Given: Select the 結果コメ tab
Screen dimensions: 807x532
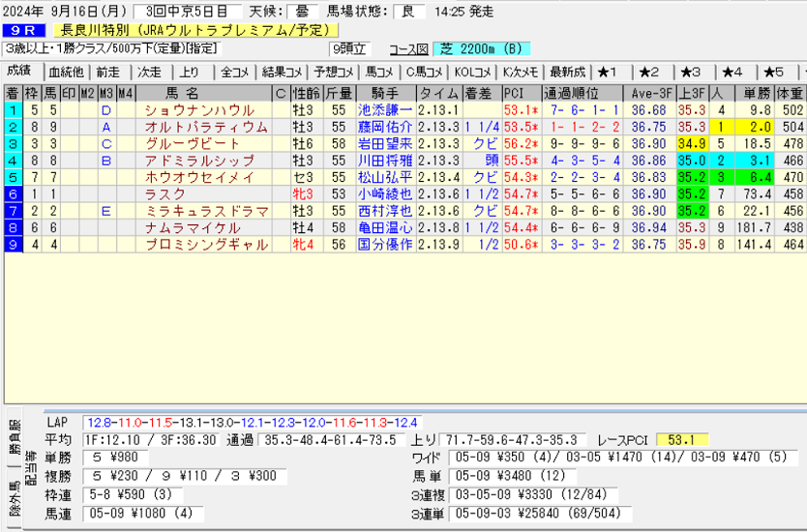Looking at the screenshot, I should tap(287, 73).
